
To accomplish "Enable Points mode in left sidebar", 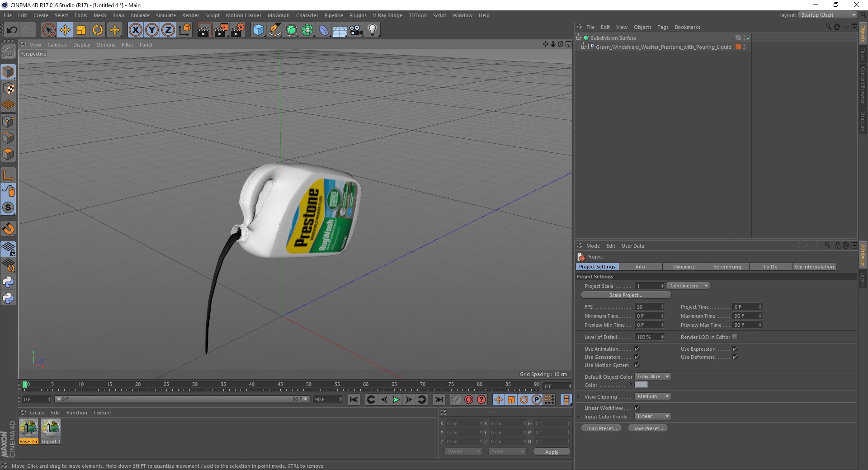I will point(8,122).
